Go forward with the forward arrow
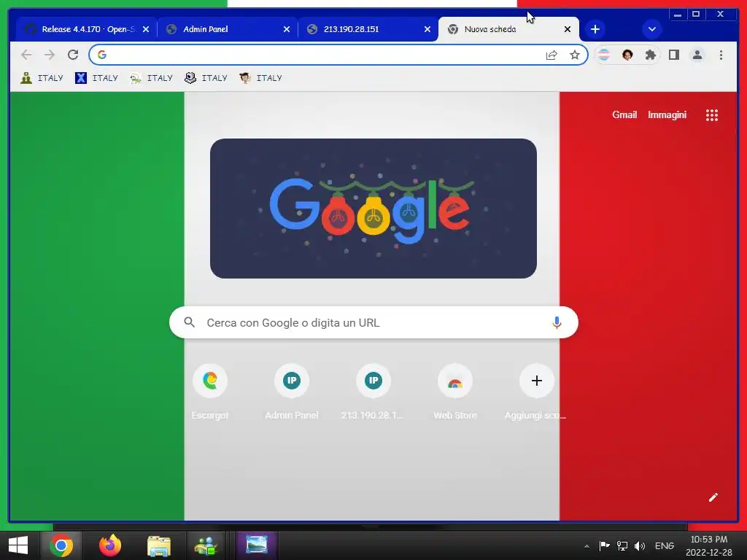Viewport: 747px width, 560px height. point(50,55)
